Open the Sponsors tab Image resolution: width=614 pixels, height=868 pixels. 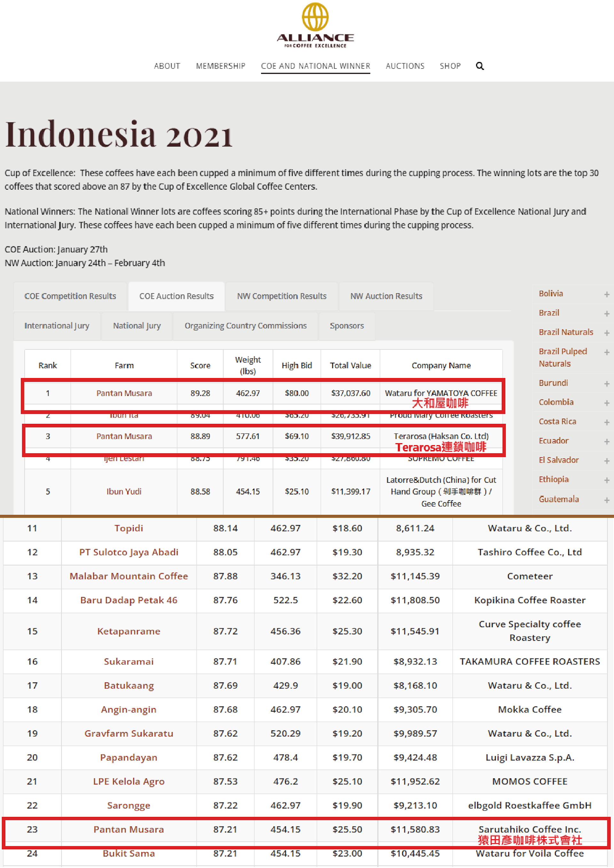(347, 326)
